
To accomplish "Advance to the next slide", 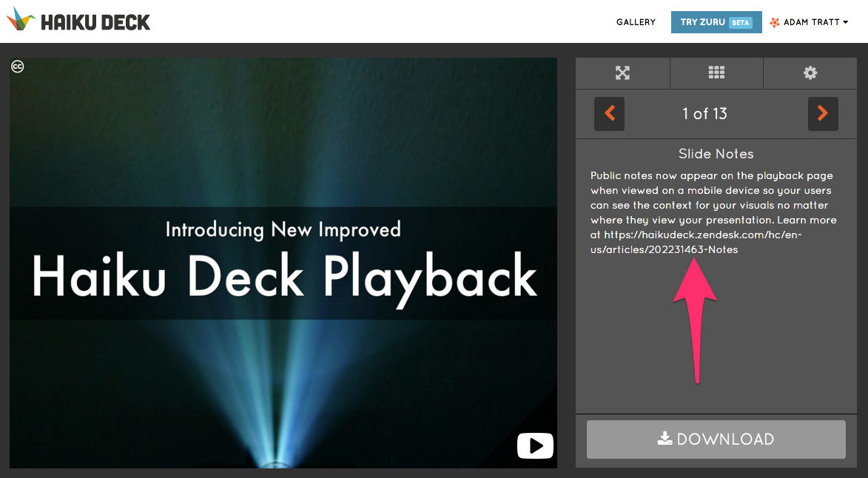I will [x=823, y=114].
